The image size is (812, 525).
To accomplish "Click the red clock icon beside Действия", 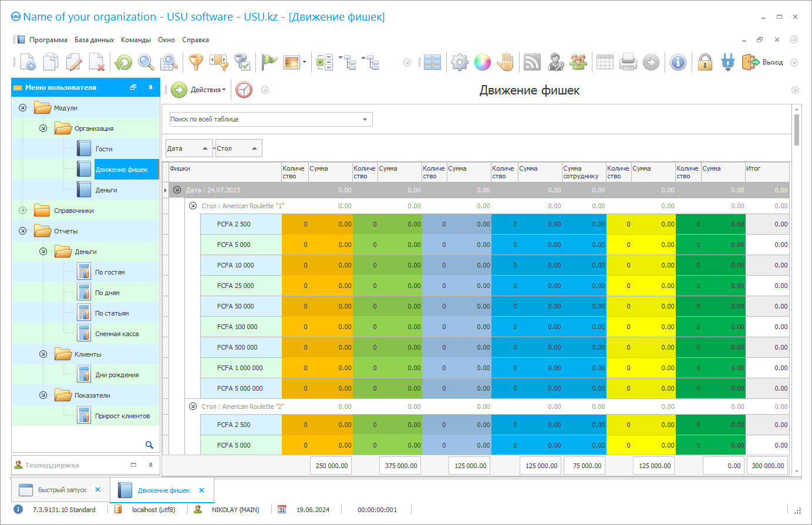I will pos(244,90).
